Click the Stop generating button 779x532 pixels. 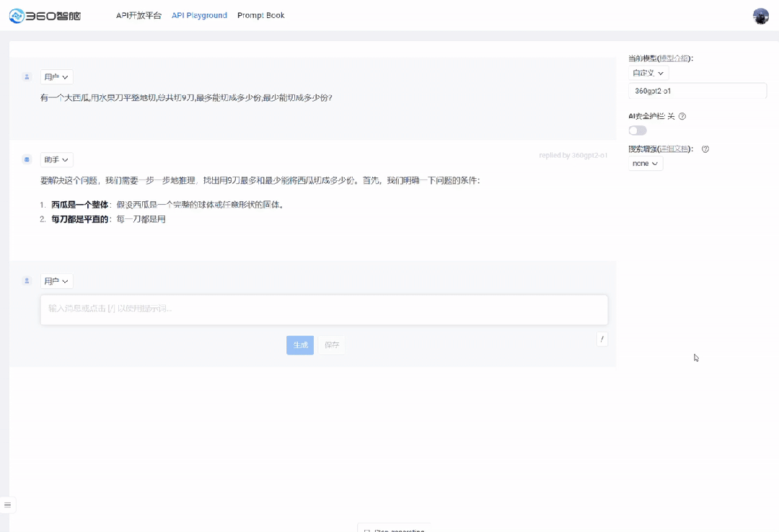(x=394, y=528)
